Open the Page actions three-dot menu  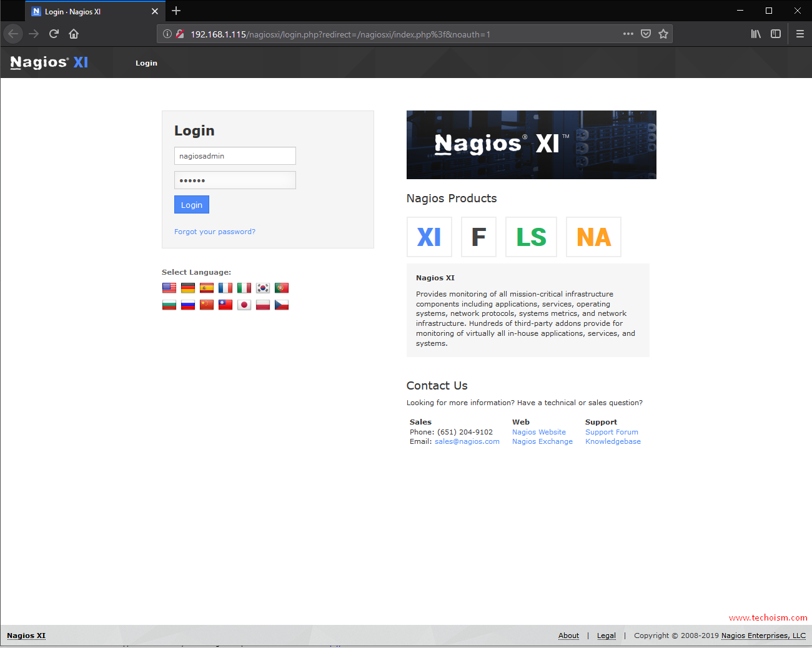click(628, 34)
